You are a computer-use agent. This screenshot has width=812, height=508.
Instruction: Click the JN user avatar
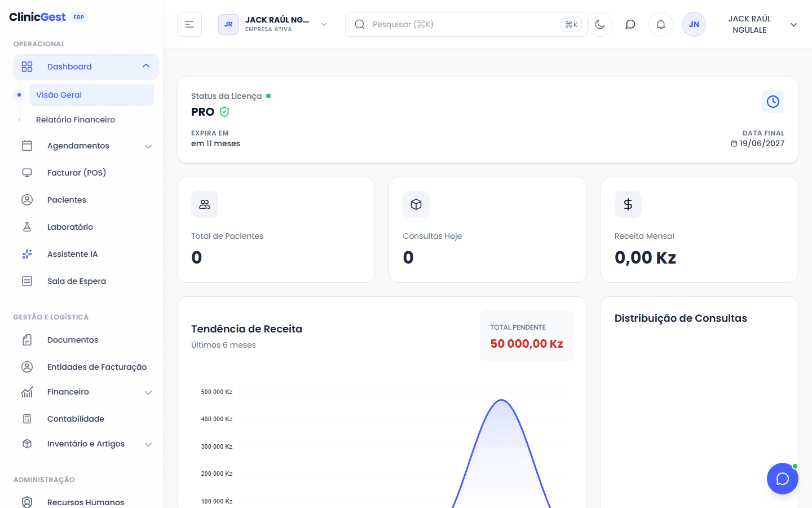point(694,24)
